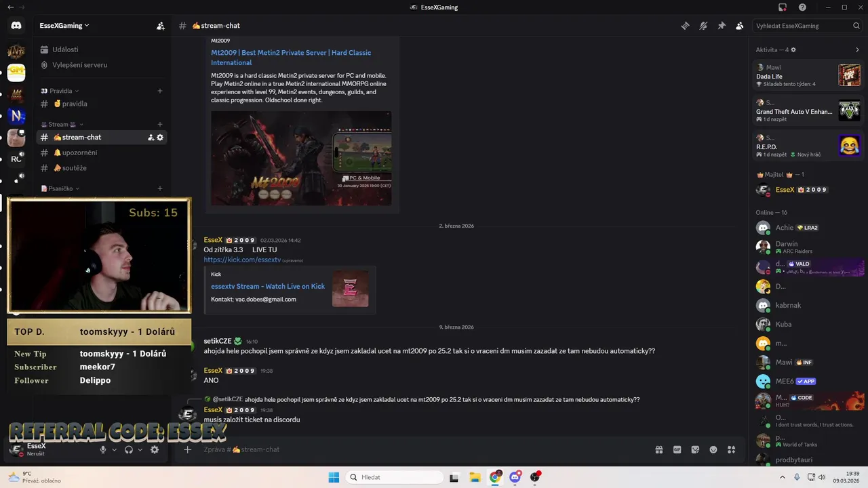Image resolution: width=868 pixels, height=488 pixels.
Task: Click the invite members icon beside EsseXGaming
Action: click(161, 26)
